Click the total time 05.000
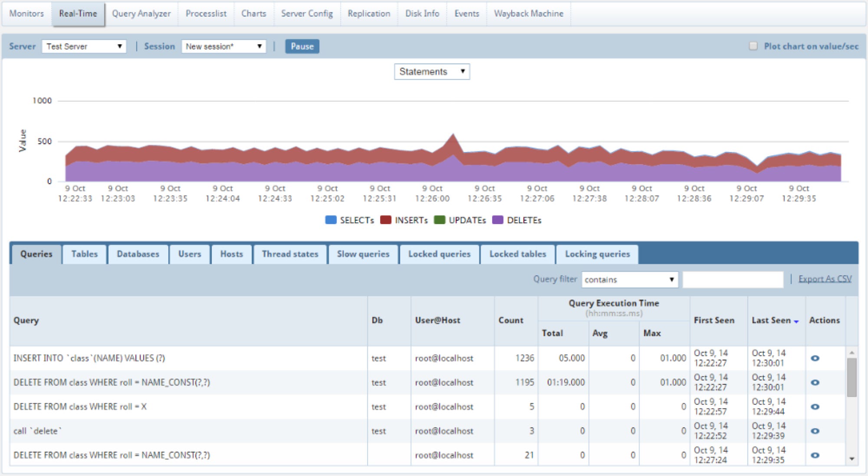 click(x=572, y=358)
